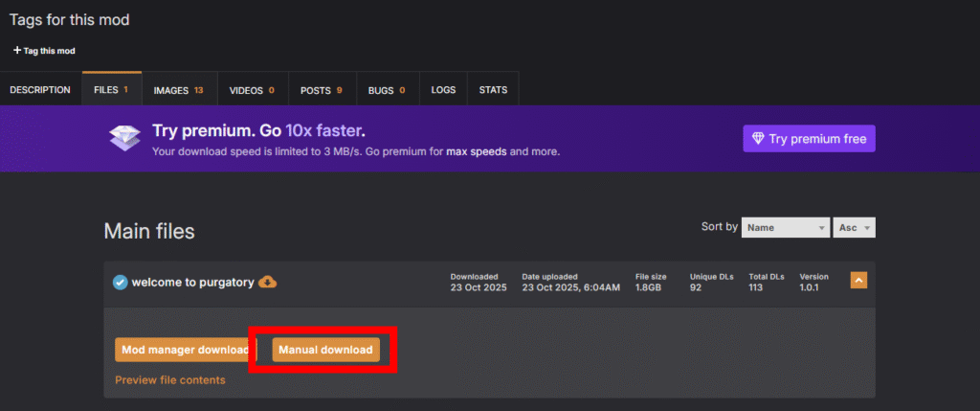
Task: Open the Logs tab
Action: [x=443, y=90]
